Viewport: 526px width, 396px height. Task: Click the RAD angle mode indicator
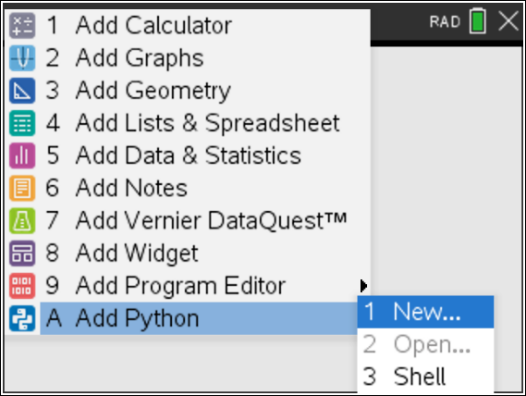(445, 22)
